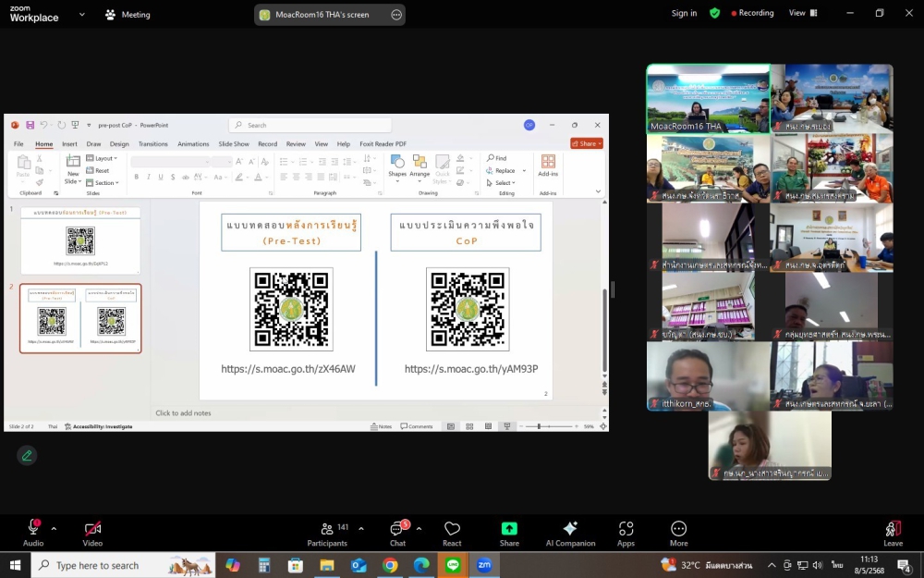This screenshot has height=578, width=924.
Task: Open the Participants panel
Action: (327, 532)
